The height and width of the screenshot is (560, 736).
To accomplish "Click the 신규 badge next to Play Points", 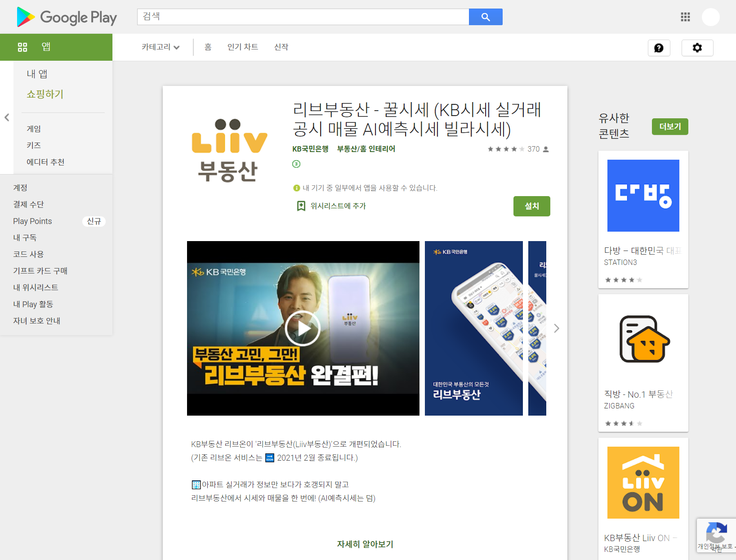I will (94, 221).
